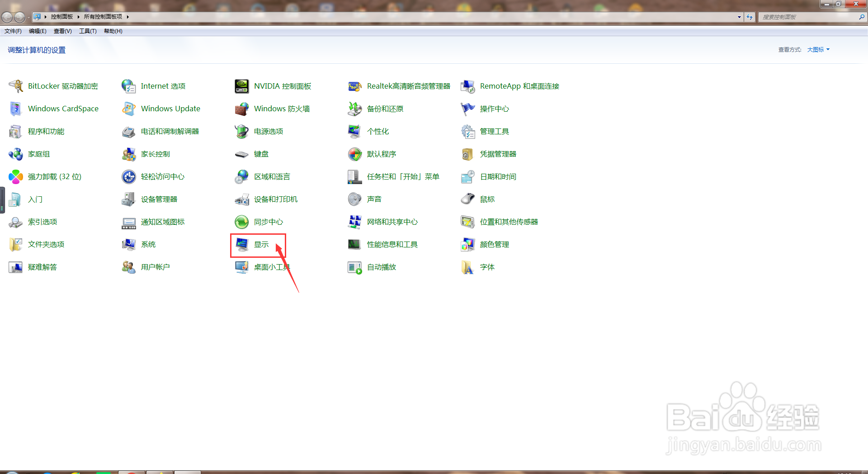The image size is (868, 474).
Task: Open 程序和功能 icon
Action: pos(16,131)
